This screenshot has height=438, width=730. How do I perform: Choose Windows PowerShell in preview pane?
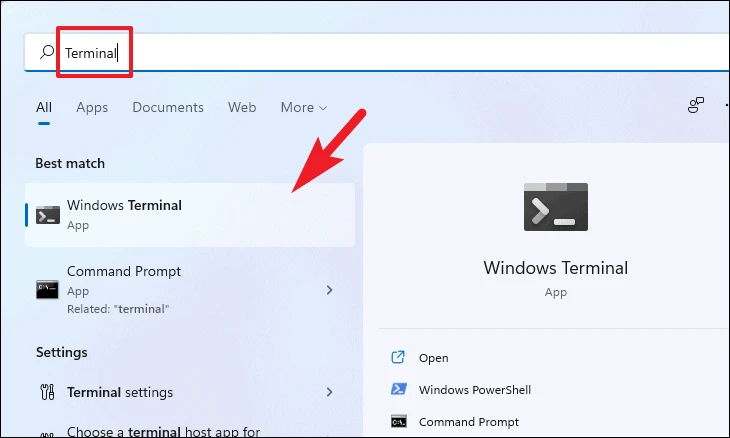[474, 390]
